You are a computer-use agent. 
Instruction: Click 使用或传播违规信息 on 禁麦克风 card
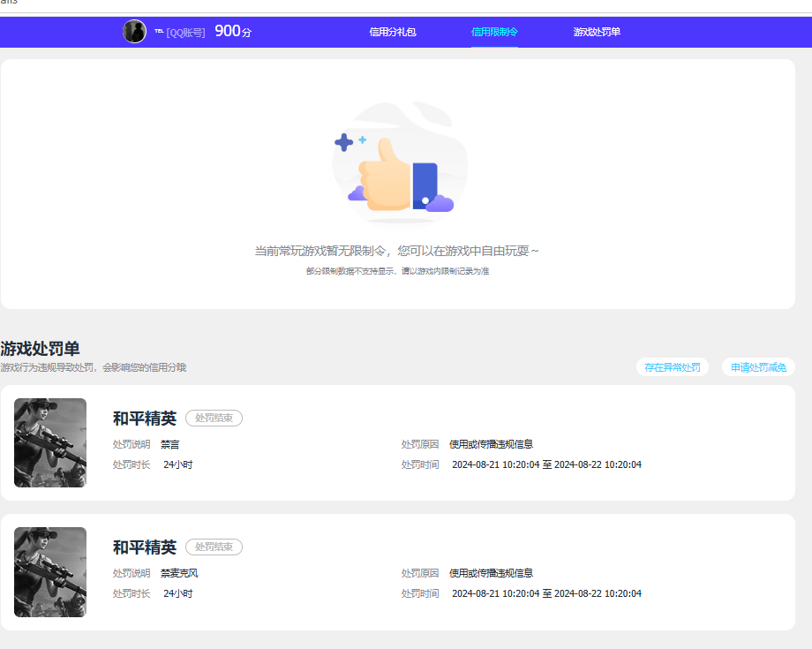pyautogui.click(x=491, y=573)
